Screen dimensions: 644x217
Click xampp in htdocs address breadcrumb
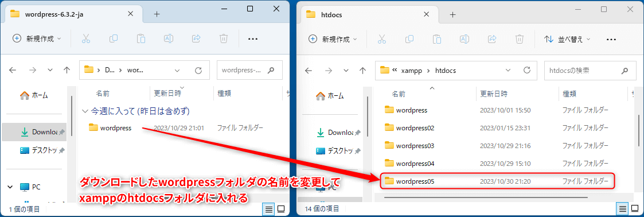(x=411, y=71)
